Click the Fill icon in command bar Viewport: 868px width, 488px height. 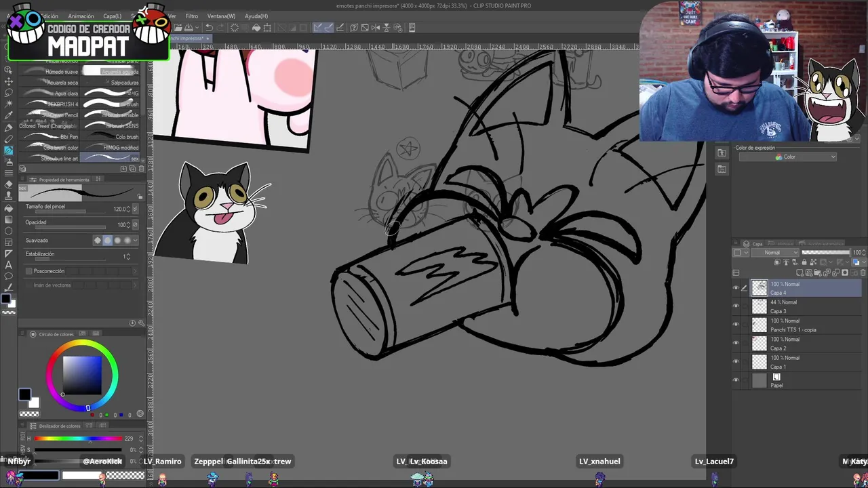(256, 28)
